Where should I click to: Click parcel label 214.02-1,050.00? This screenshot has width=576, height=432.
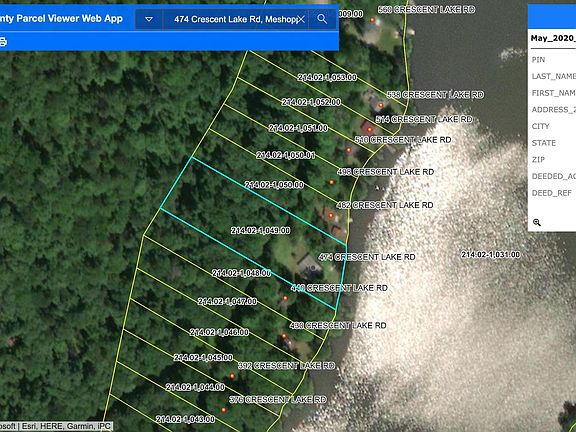point(274,185)
